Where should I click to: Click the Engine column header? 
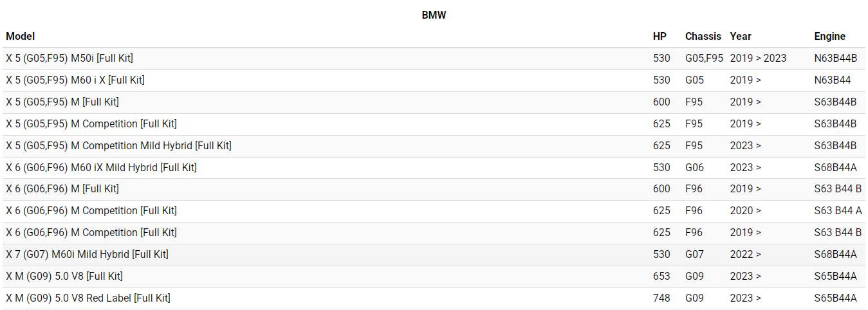pyautogui.click(x=829, y=37)
